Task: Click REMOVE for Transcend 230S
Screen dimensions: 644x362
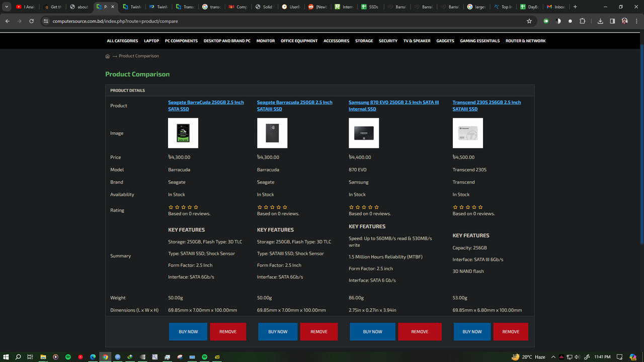Action: point(511,332)
